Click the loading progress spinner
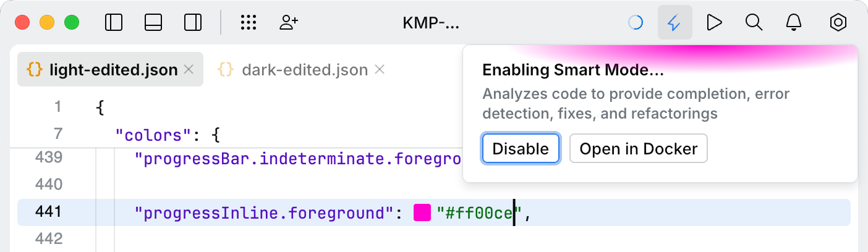Image resolution: width=868 pixels, height=252 pixels. click(636, 23)
